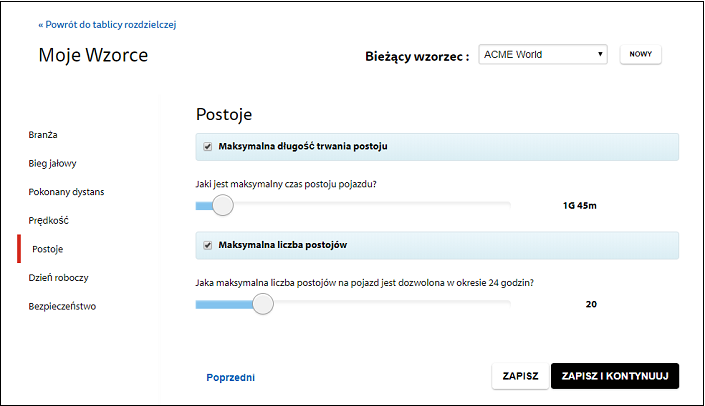705x406 pixels.
Task: Uncheck Maksymalna długość trwania postoju checkbox
Action: [207, 147]
